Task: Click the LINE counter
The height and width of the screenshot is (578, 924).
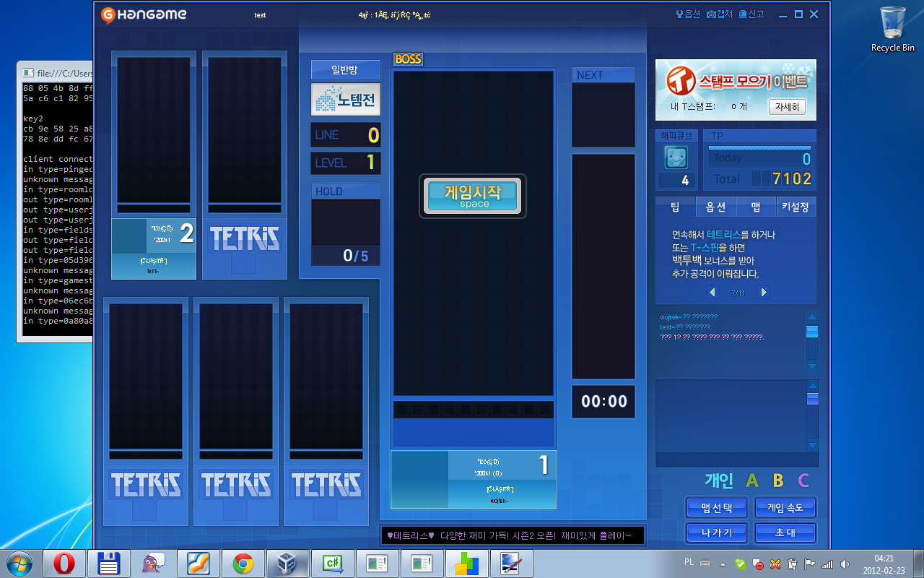Action: pyautogui.click(x=346, y=135)
